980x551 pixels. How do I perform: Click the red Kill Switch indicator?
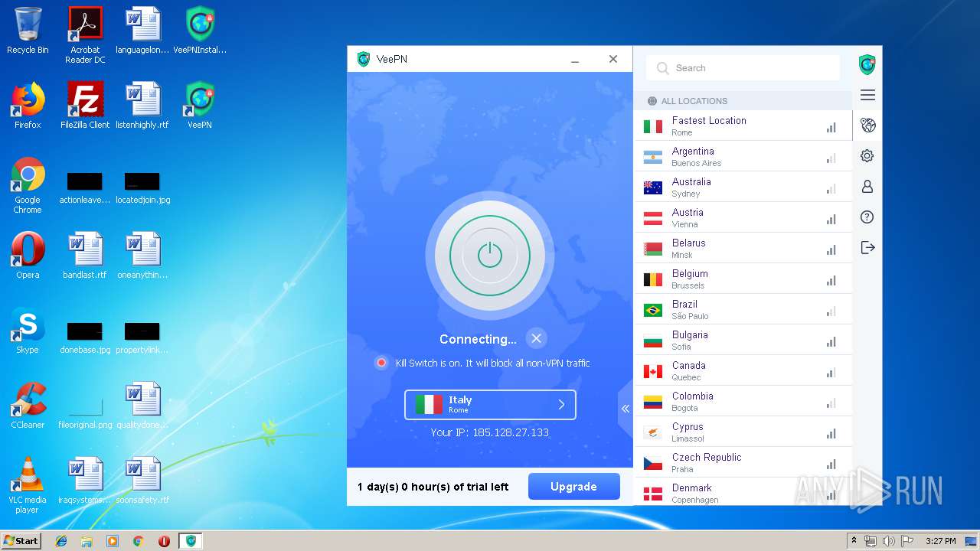(x=381, y=363)
